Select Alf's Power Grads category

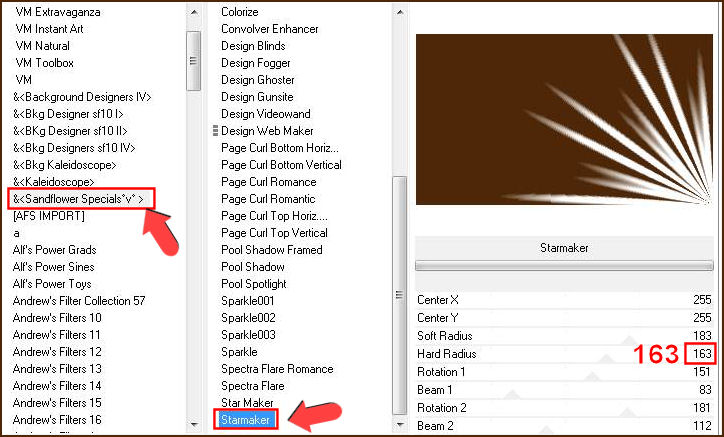55,250
